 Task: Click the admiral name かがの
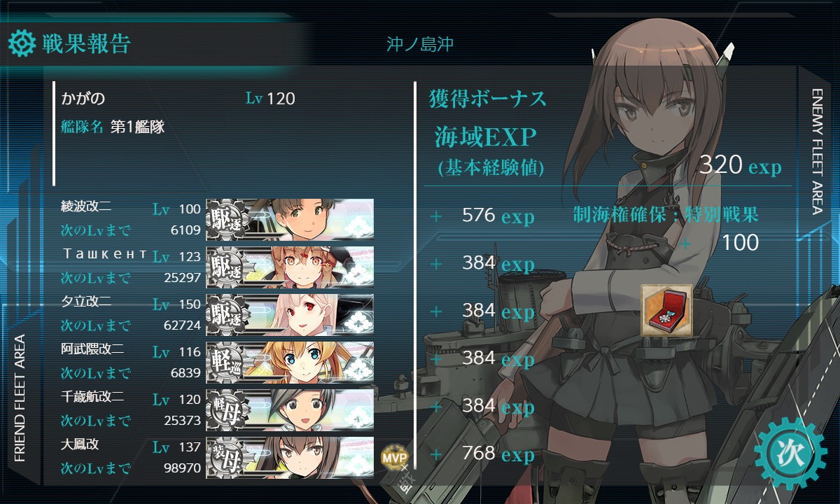click(83, 99)
